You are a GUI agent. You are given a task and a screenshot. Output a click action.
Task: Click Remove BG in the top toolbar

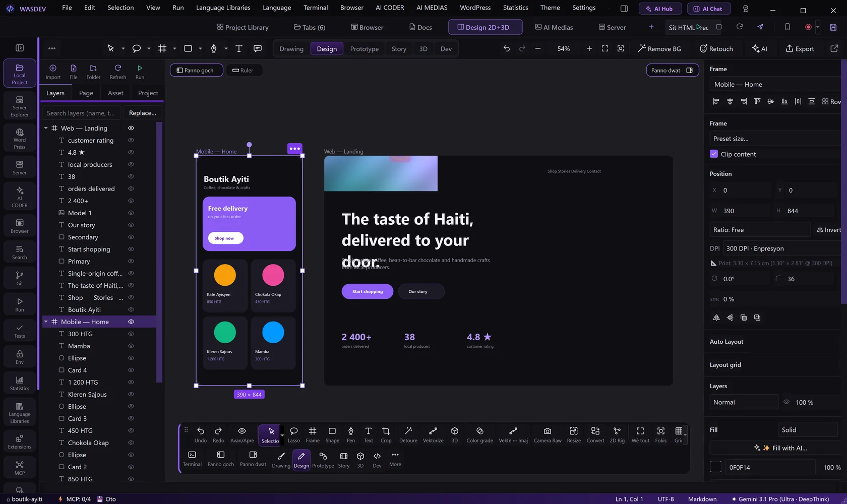click(x=659, y=49)
